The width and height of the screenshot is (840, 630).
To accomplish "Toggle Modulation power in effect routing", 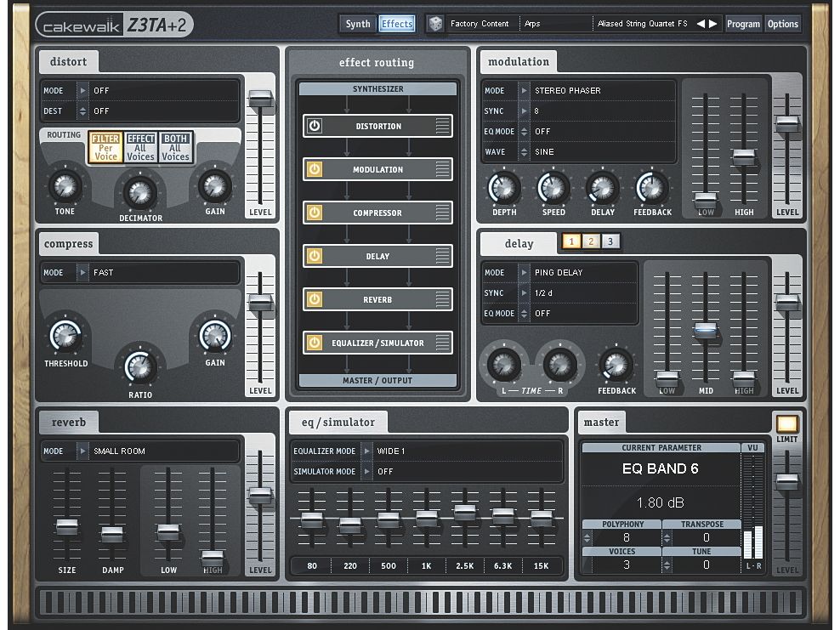I will (315, 169).
